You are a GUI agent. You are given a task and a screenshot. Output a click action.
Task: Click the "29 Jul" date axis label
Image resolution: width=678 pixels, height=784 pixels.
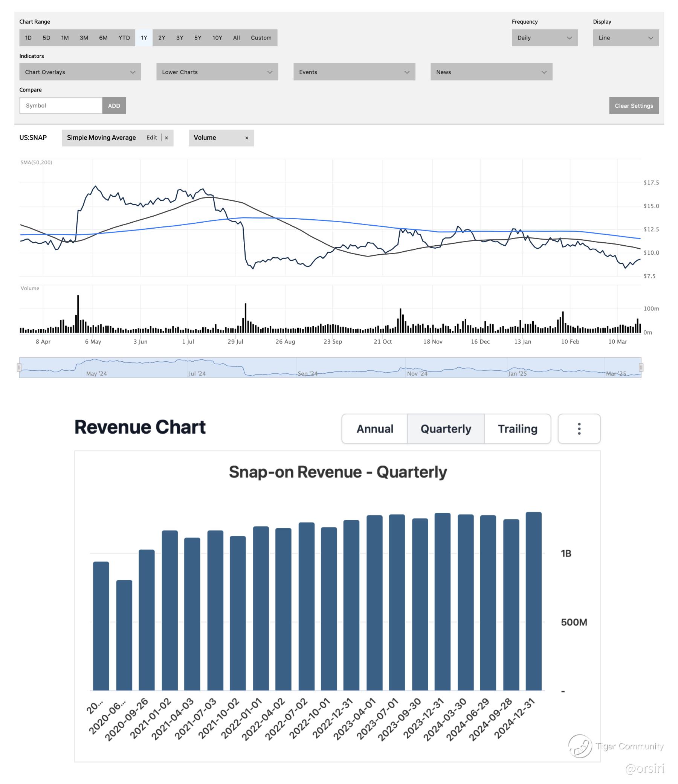[x=235, y=342]
